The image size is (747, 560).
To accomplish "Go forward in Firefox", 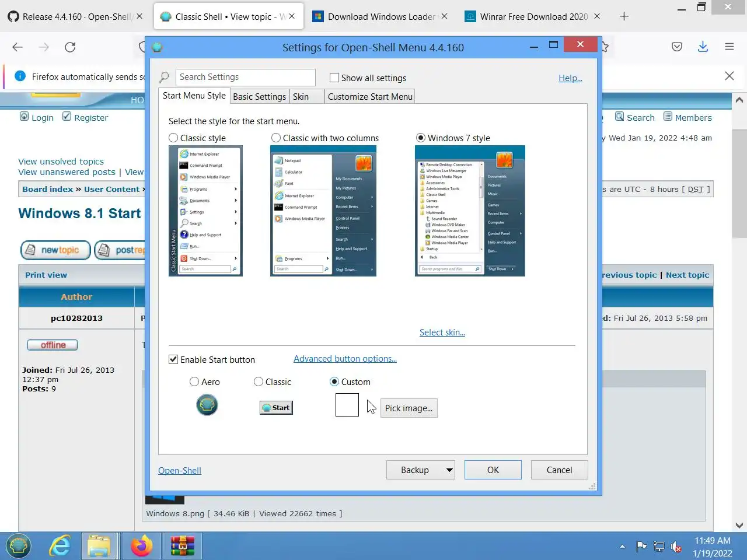I will [x=44, y=47].
